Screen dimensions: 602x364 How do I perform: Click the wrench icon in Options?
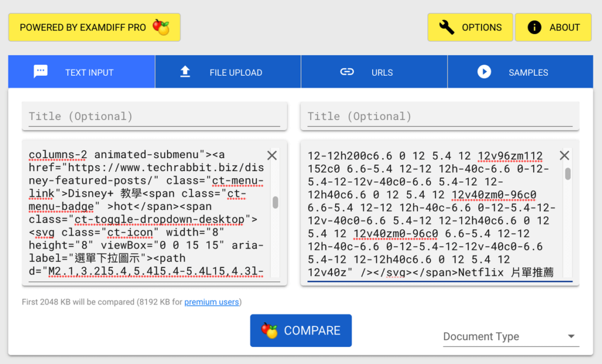tap(447, 27)
